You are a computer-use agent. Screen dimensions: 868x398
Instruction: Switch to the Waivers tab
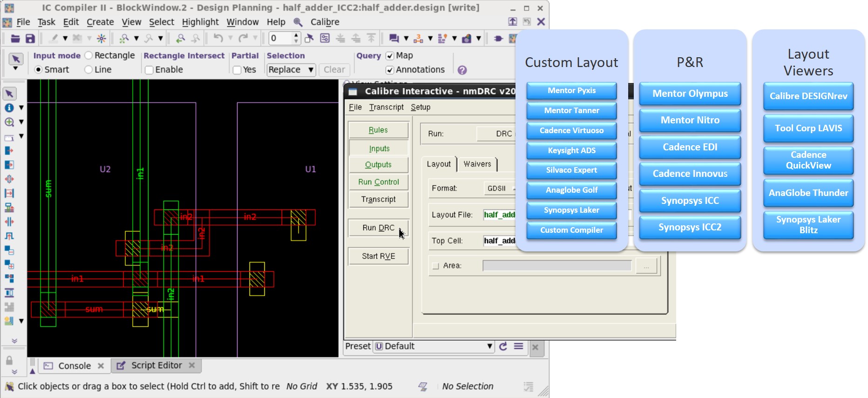click(477, 164)
